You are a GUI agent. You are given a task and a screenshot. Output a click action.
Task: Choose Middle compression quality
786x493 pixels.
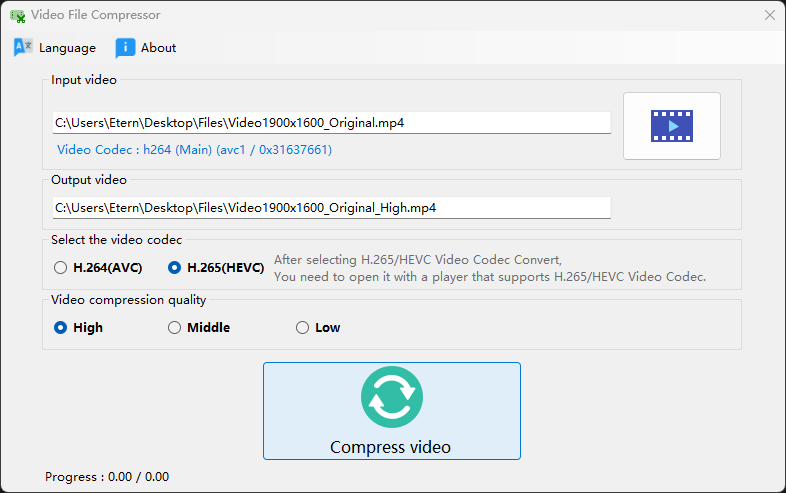(x=199, y=327)
